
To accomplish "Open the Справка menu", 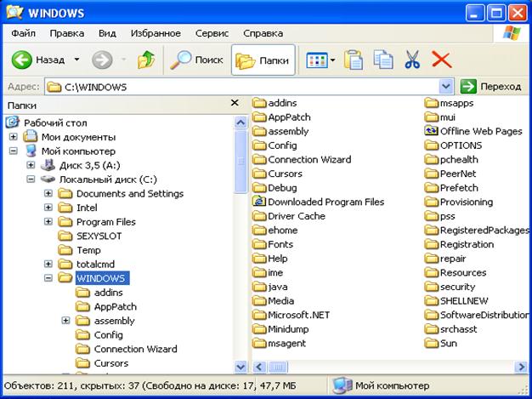I will point(263,33).
